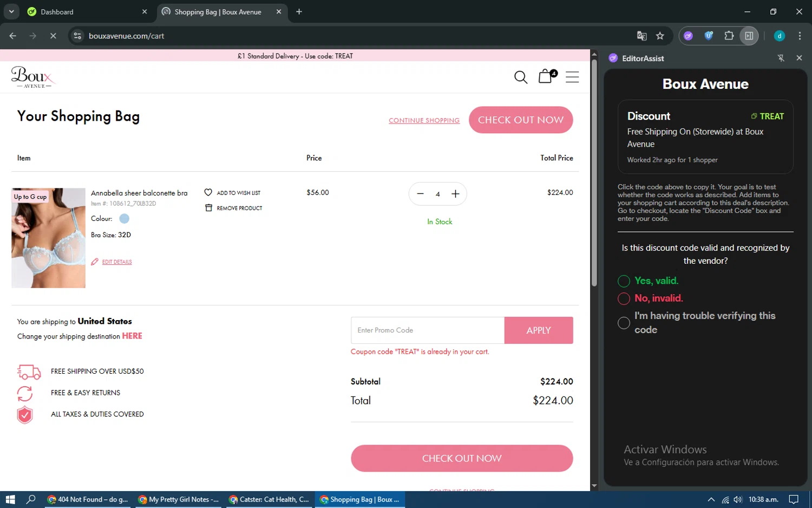812x508 pixels.
Task: Open the shopping bag icon with 4 items
Action: click(x=547, y=76)
